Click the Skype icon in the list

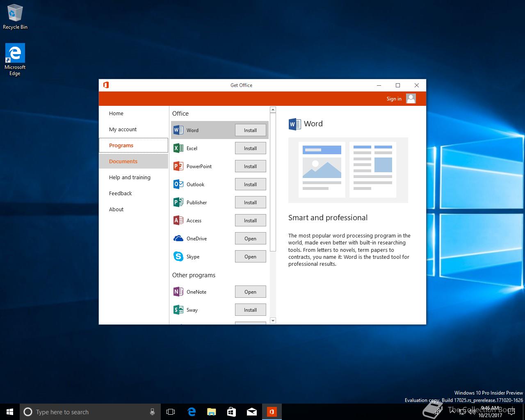point(178,256)
